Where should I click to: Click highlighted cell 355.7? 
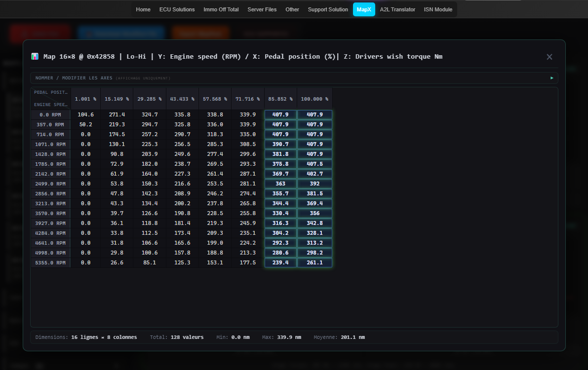[280, 193]
